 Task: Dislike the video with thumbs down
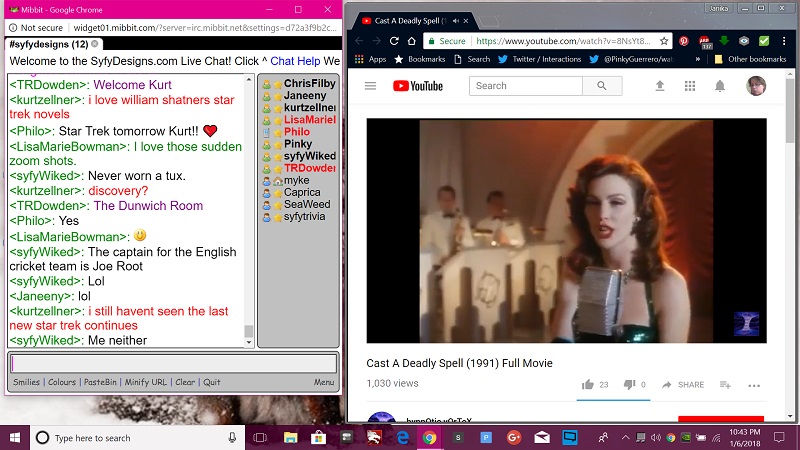[630, 385]
